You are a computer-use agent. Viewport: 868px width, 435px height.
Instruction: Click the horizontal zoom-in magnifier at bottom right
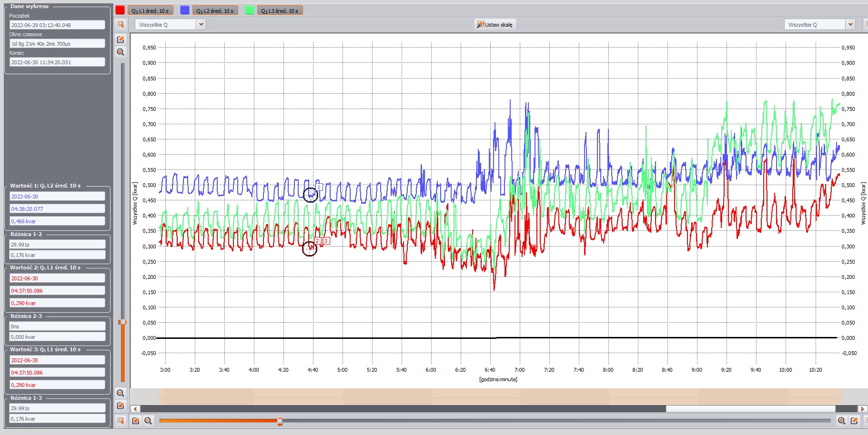point(841,421)
